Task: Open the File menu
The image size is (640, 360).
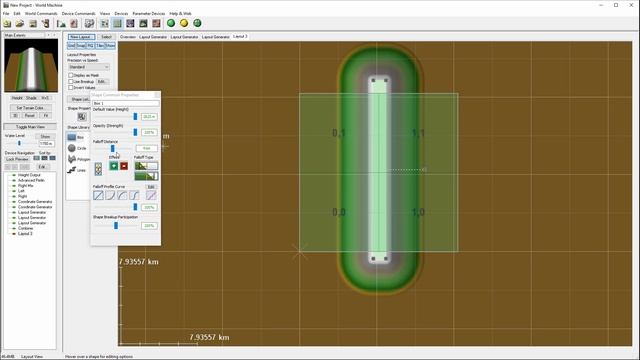Action: click(x=6, y=13)
